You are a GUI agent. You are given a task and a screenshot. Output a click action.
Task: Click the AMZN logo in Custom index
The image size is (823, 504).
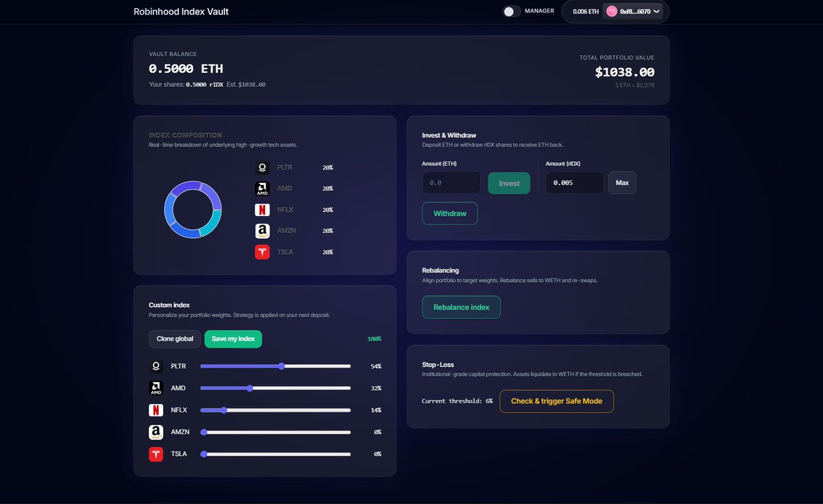coord(156,432)
